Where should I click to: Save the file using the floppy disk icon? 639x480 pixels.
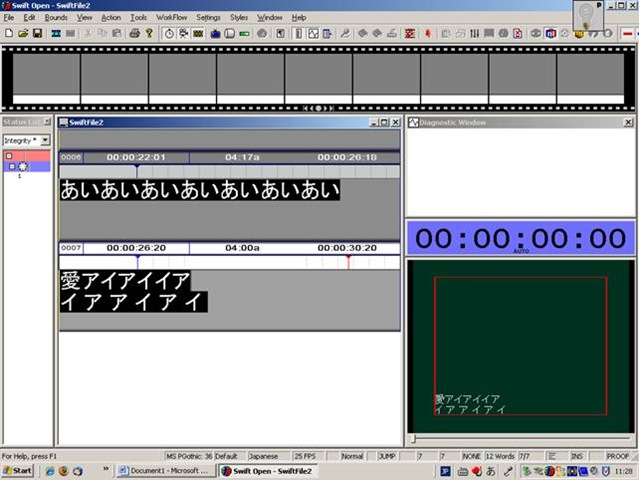tap(37, 33)
